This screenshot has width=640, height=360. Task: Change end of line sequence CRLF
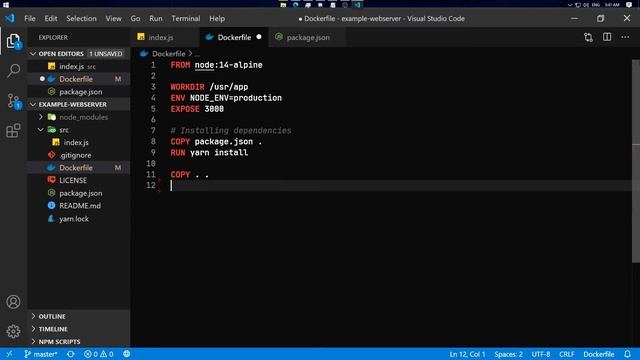coord(567,354)
